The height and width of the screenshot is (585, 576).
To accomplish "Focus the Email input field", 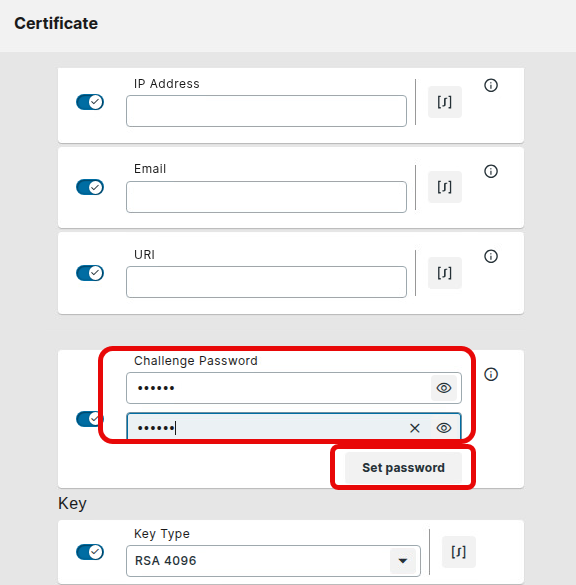I will click(x=266, y=197).
